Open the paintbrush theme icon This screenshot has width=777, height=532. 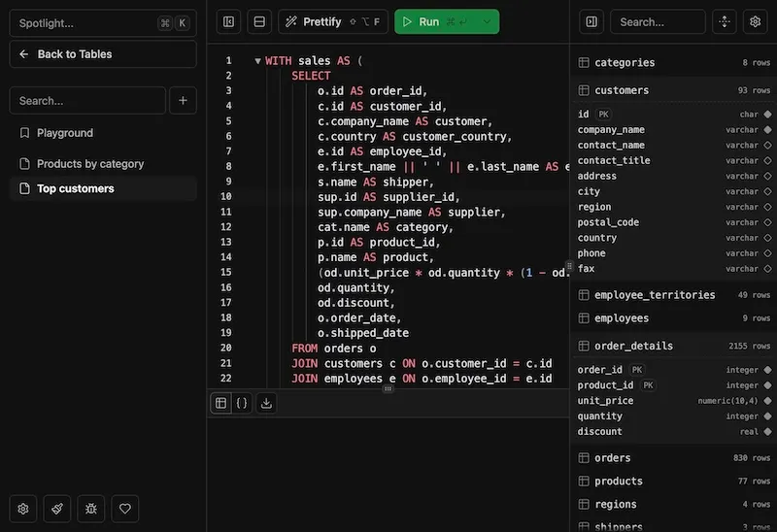[x=57, y=508]
